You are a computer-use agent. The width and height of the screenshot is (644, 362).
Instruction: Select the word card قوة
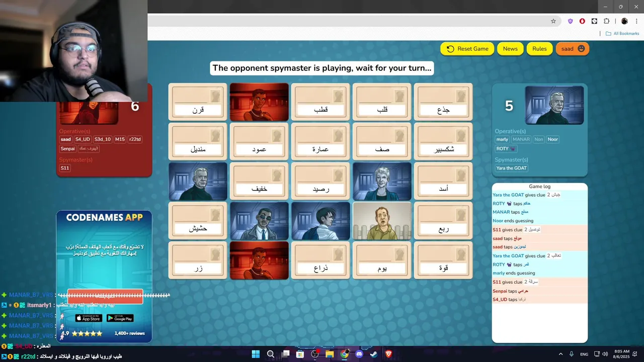tap(443, 260)
